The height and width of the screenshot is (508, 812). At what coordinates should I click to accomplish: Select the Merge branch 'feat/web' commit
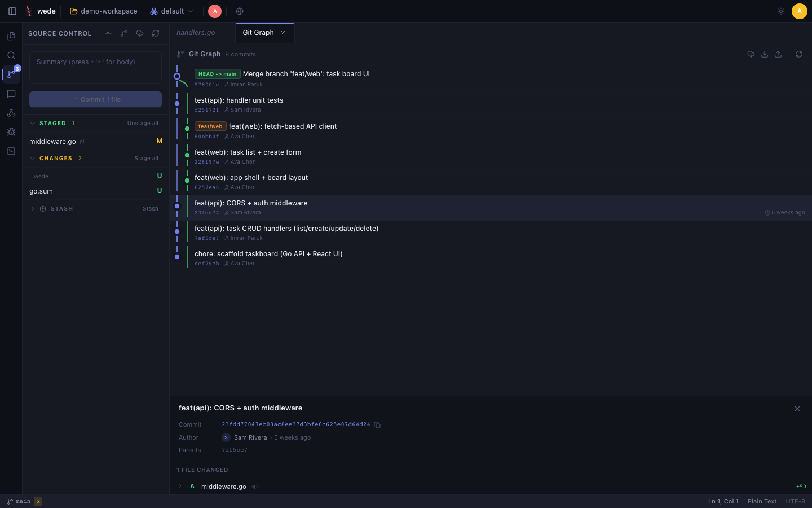pos(491,78)
